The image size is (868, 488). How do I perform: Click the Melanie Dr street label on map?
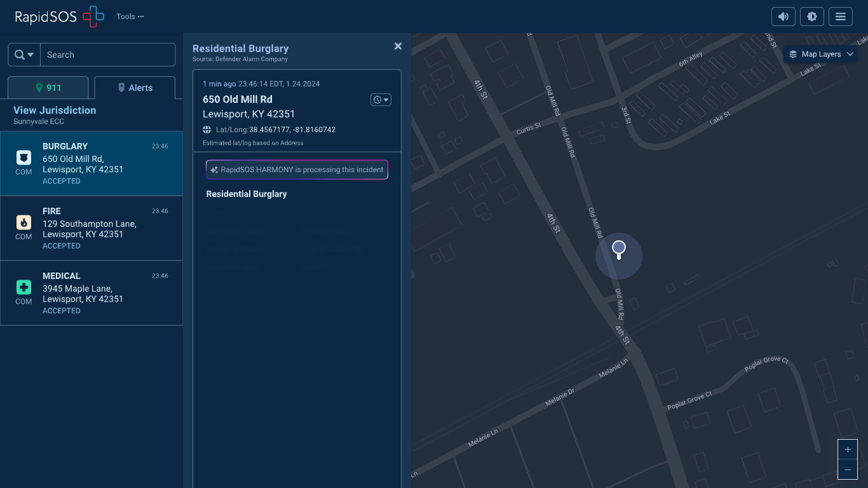point(560,398)
